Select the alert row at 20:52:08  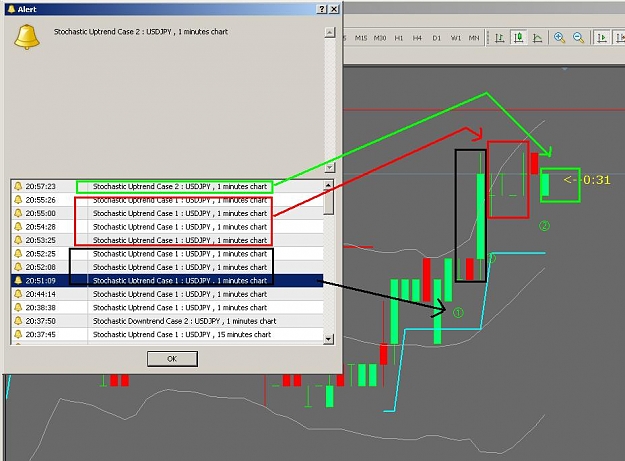coord(167,267)
